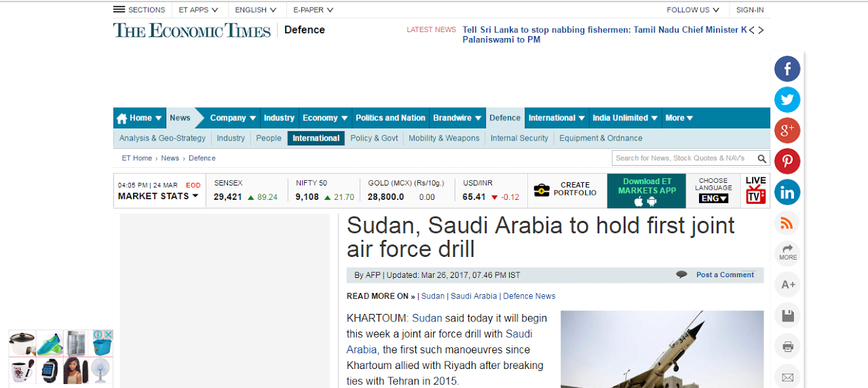Open the Tamil Nadu latest news headline
Viewport: 868px width, 388px height.
click(604, 35)
